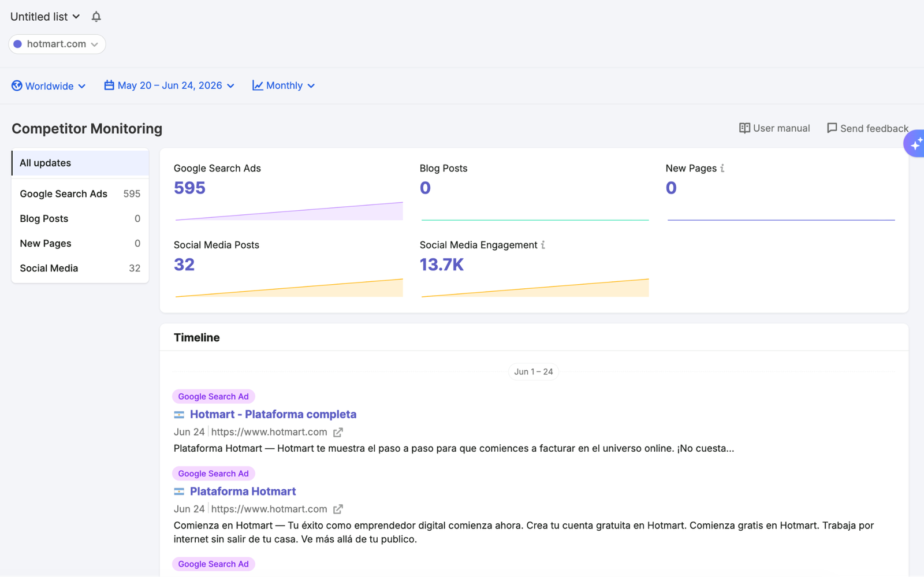Click the New Pages info icon

[722, 168]
